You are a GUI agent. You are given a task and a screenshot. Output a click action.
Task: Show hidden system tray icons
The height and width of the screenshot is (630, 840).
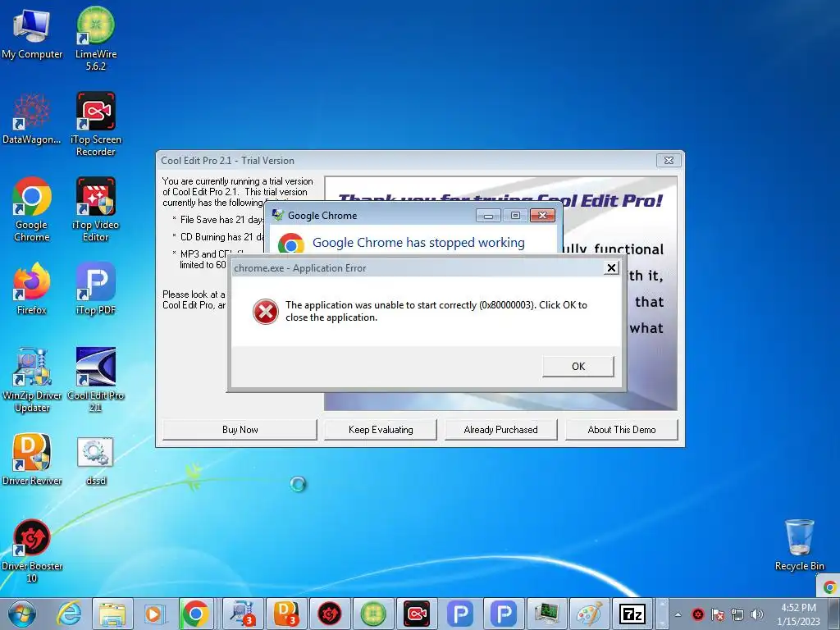point(678,615)
